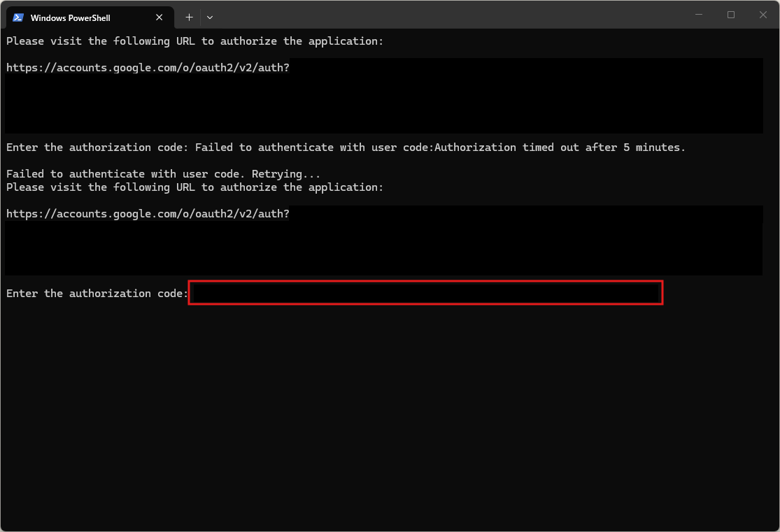Click the last "Enter the authorization code:" prompt
Image resolution: width=780 pixels, height=532 pixels.
pyautogui.click(x=97, y=294)
